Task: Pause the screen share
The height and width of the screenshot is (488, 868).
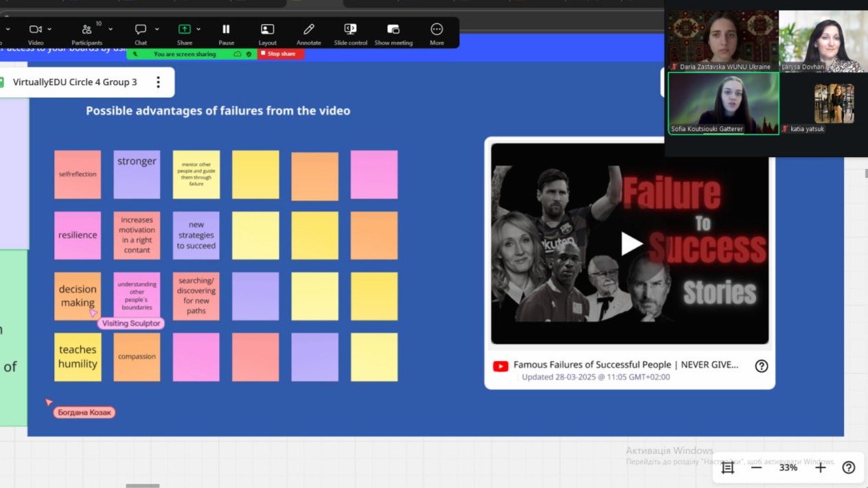Action: click(226, 29)
